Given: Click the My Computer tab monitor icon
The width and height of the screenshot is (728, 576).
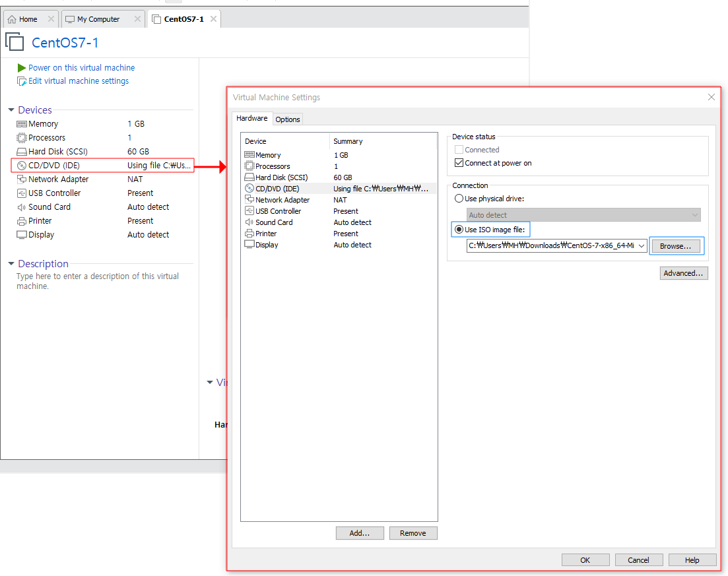Looking at the screenshot, I should (70, 20).
